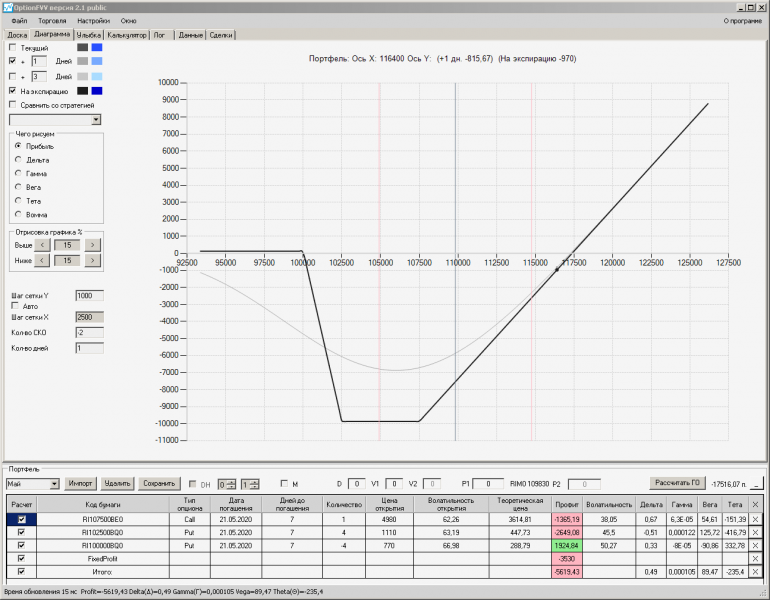This screenshot has width=770, height=600.
Task: Click the +1 days number field
Action: [39, 61]
